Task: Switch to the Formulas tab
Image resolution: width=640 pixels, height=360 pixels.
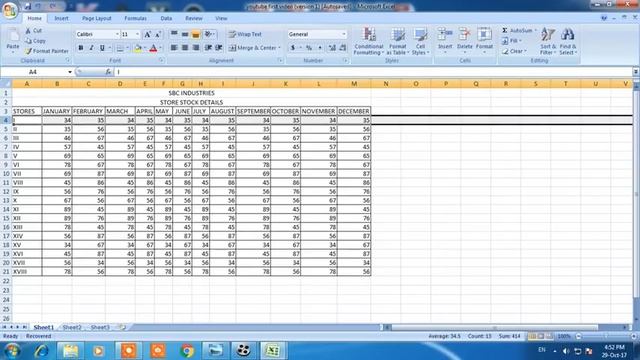Action: [135, 18]
